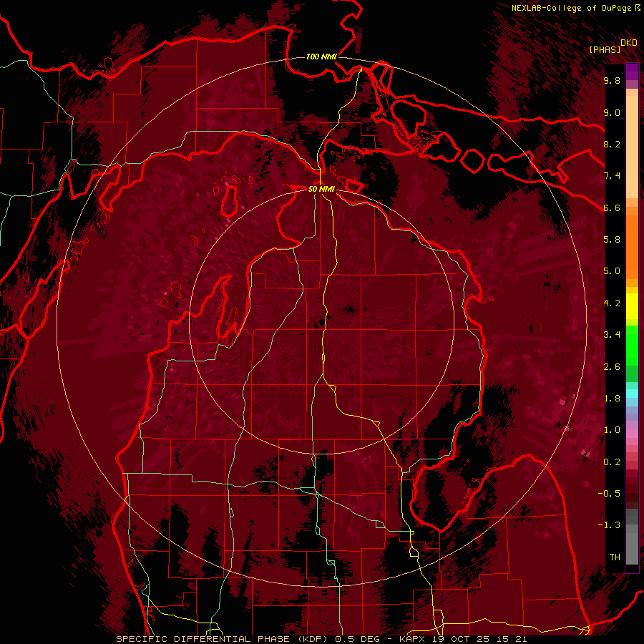Select the 50 NMI range ring label
644x644 pixels.
tap(321, 189)
